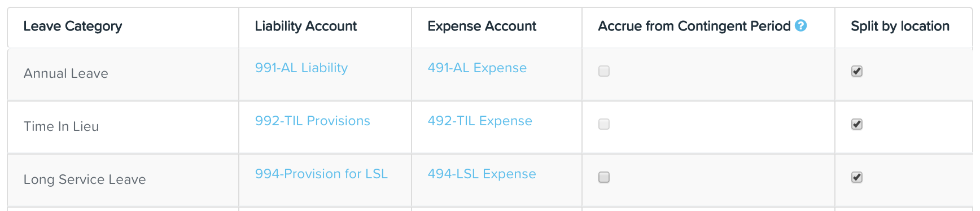
Task: Enable contingent period accrual for Time In Lieu
Action: [x=604, y=124]
